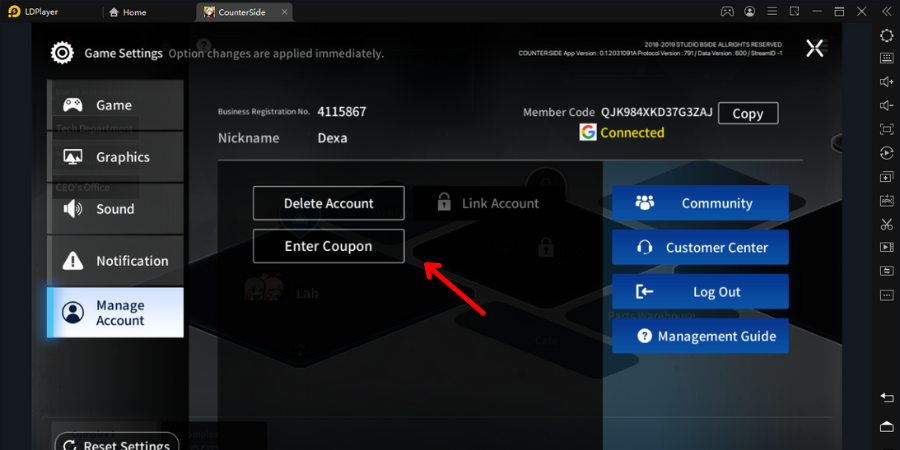Switch to the LDPlayer Home tab
The image size is (900, 450).
point(128,12)
